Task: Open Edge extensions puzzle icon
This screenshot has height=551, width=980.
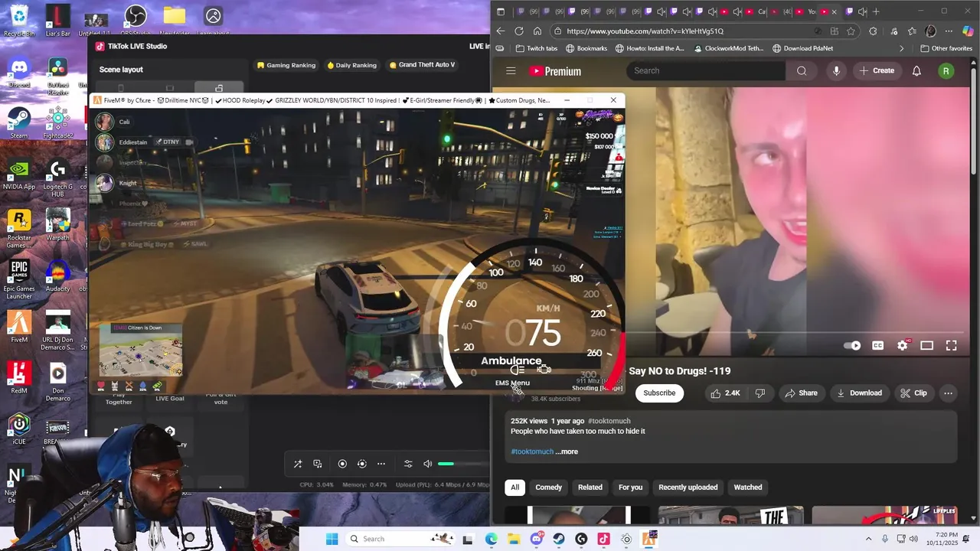Action: [873, 31]
